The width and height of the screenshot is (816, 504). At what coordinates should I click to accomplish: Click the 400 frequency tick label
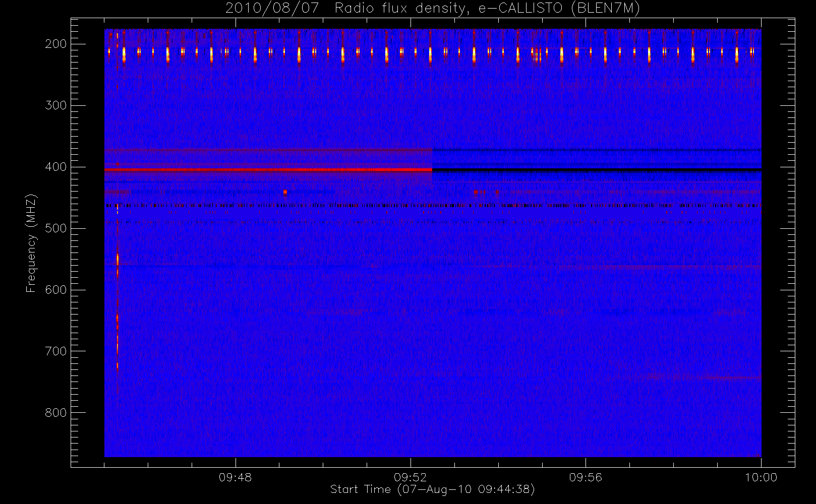click(56, 167)
